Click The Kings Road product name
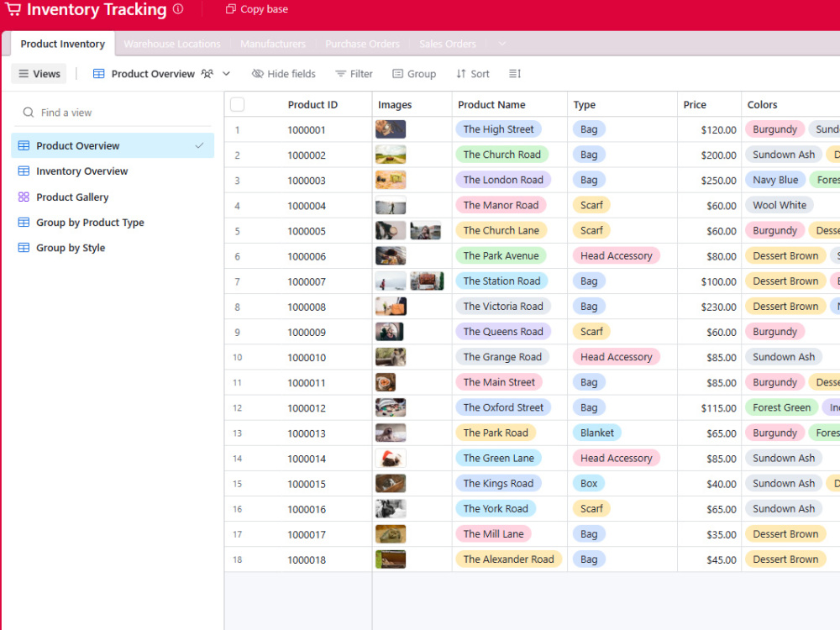 point(498,483)
